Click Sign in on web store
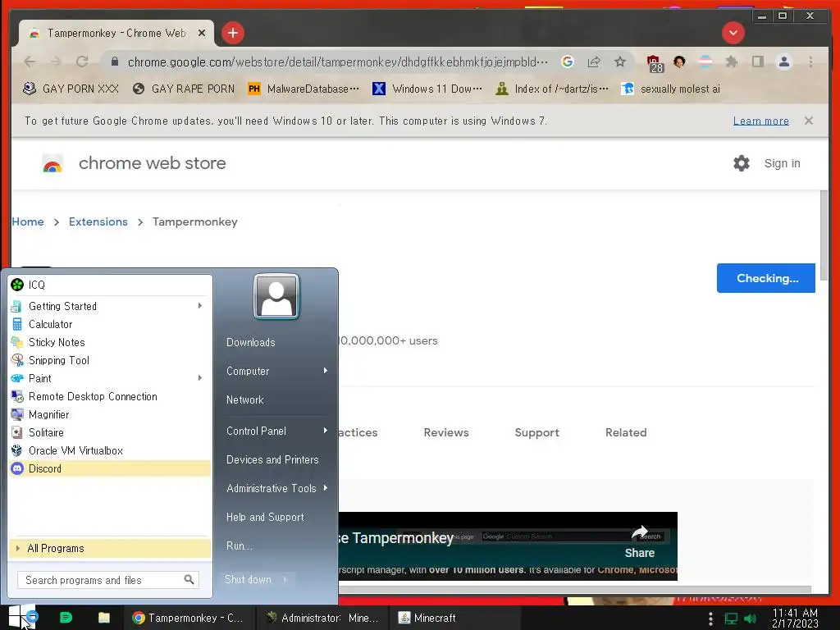The height and width of the screenshot is (630, 840). pos(782,163)
